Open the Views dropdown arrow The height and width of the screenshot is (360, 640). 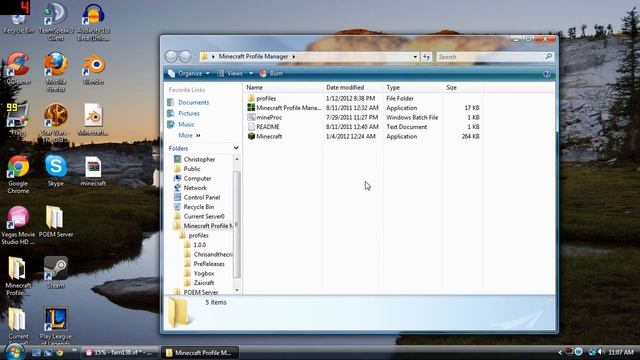(251, 73)
